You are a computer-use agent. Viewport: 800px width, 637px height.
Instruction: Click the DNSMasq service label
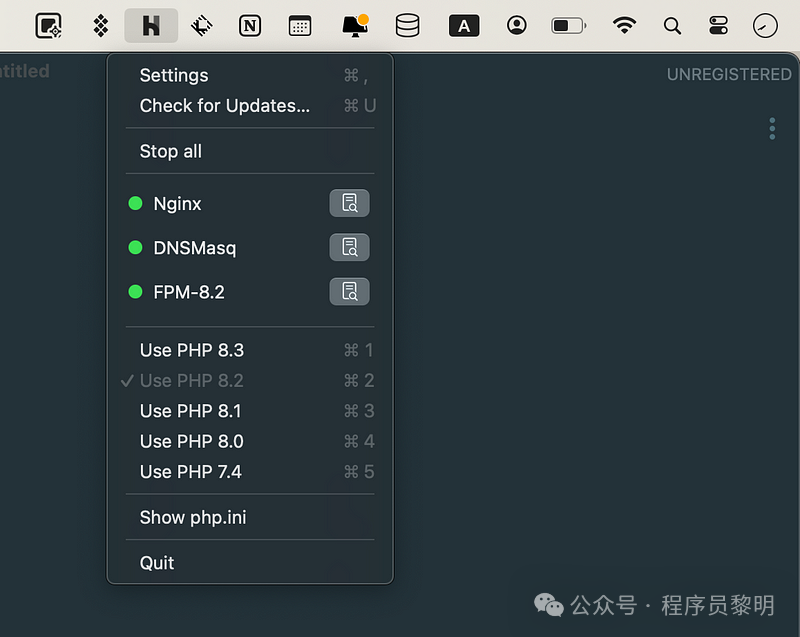click(x=195, y=248)
